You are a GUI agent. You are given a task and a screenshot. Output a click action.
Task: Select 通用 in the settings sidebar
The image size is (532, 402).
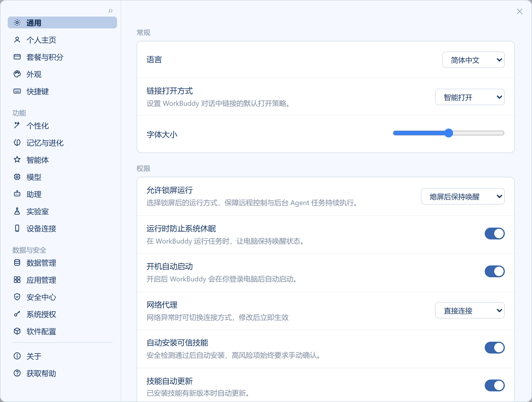tap(62, 23)
